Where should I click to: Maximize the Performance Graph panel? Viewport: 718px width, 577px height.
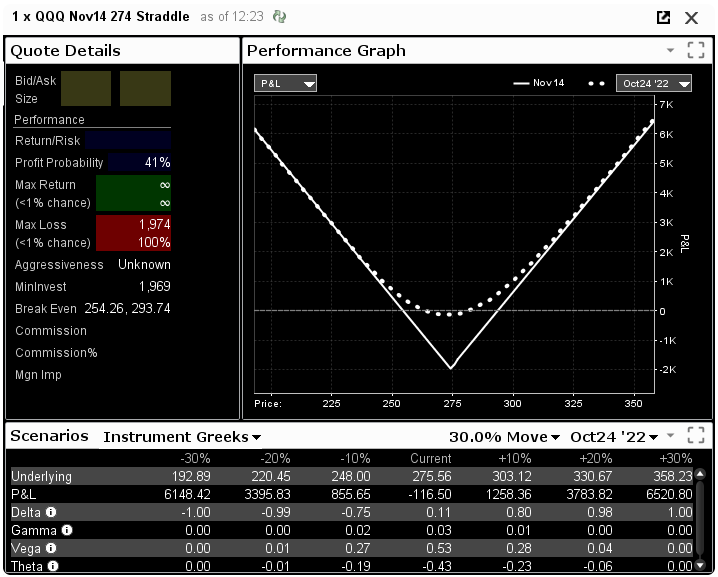coord(696,50)
